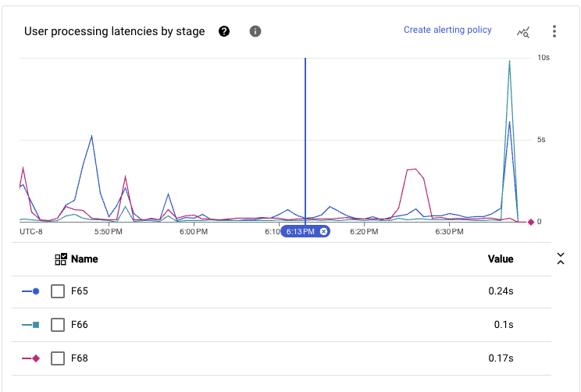Sort legend by the Value column header
Image resolution: width=581 pixels, height=392 pixels.
501,259
